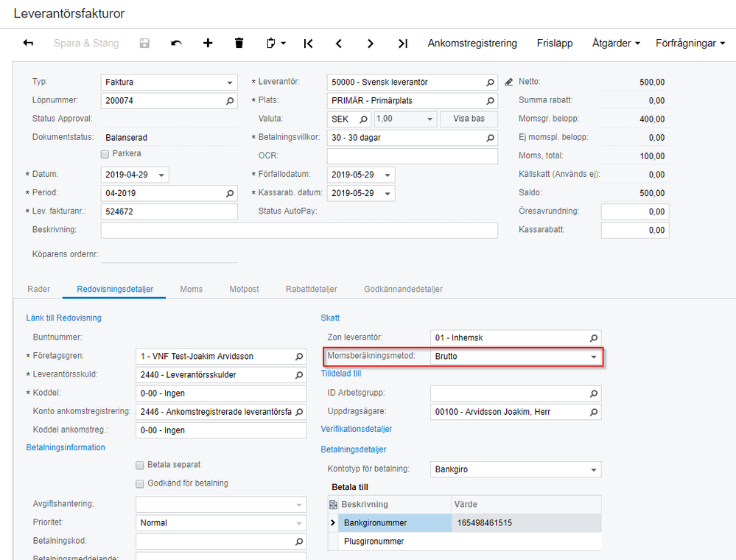Open the Rader tab

38,289
